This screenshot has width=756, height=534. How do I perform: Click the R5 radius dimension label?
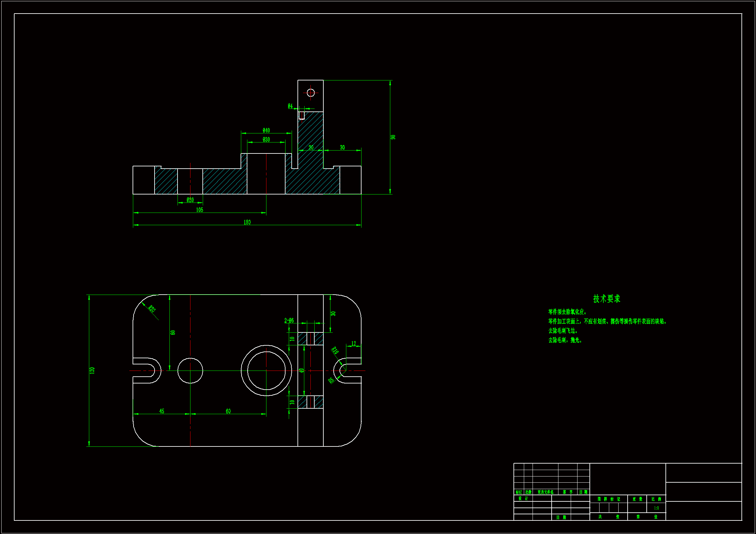pos(331,380)
